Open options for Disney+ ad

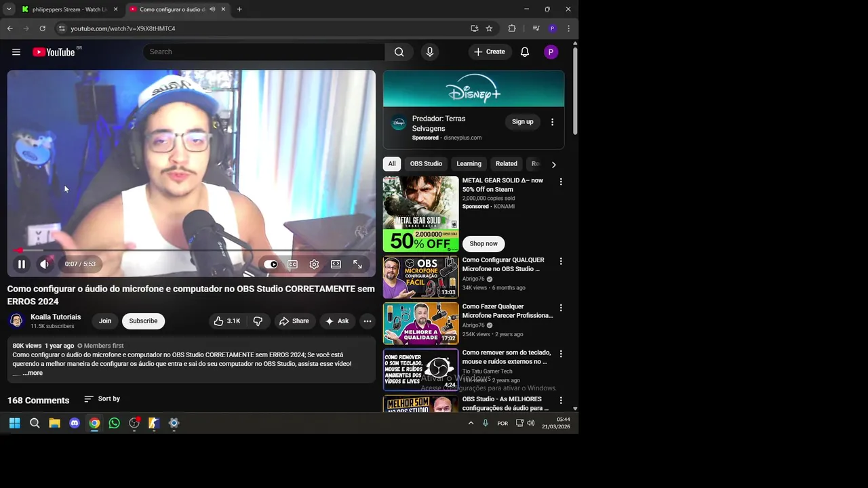pyautogui.click(x=552, y=122)
